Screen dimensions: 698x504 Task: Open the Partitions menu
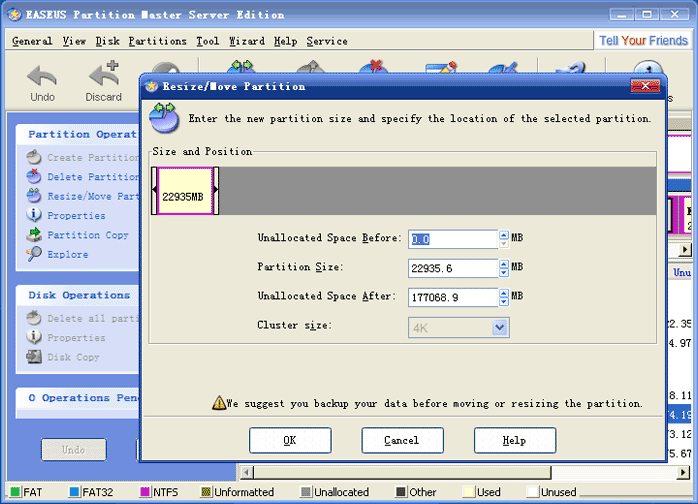pos(158,41)
